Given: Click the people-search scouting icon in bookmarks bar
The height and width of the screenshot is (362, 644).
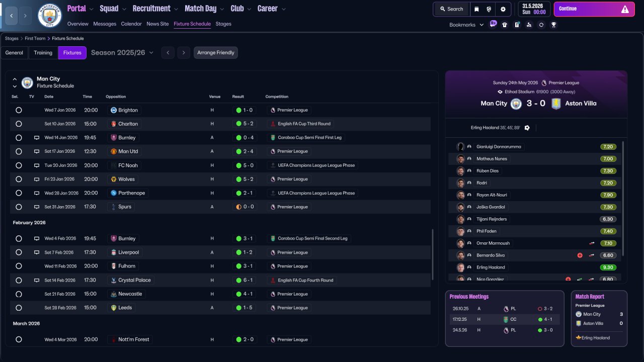Looking at the screenshot, I should (529, 25).
